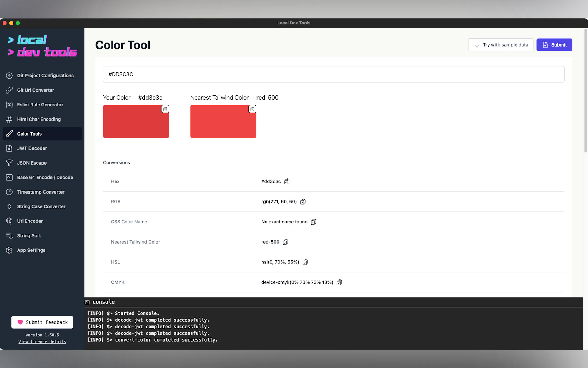Open Uri Encoder label in sidebar
The image size is (588, 368).
tap(30, 221)
